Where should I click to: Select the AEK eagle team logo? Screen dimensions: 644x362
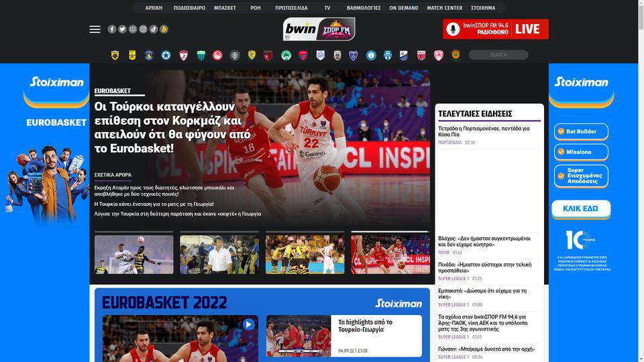pyautogui.click(x=115, y=55)
